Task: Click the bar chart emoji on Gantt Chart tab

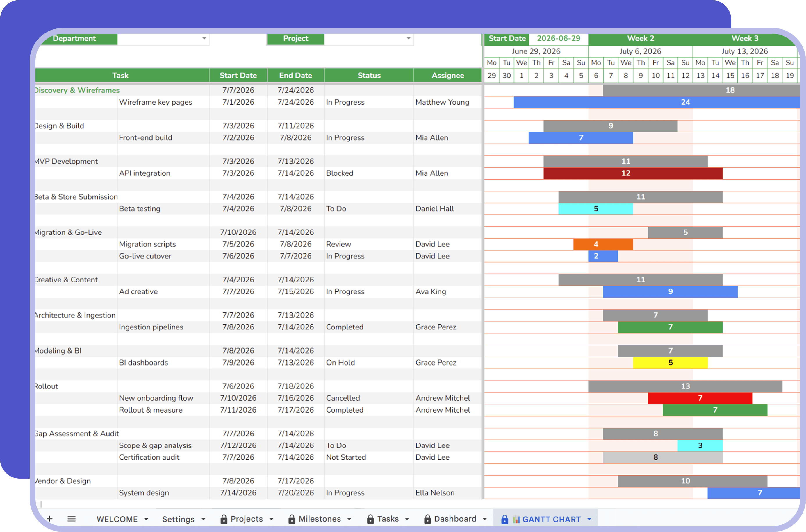Action: click(516, 519)
